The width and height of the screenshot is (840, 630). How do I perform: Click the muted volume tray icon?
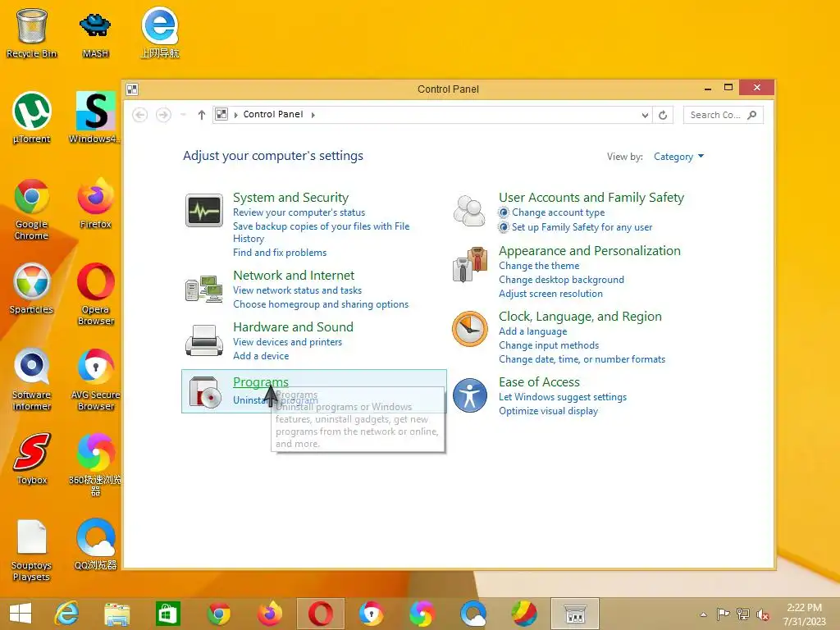click(x=763, y=614)
